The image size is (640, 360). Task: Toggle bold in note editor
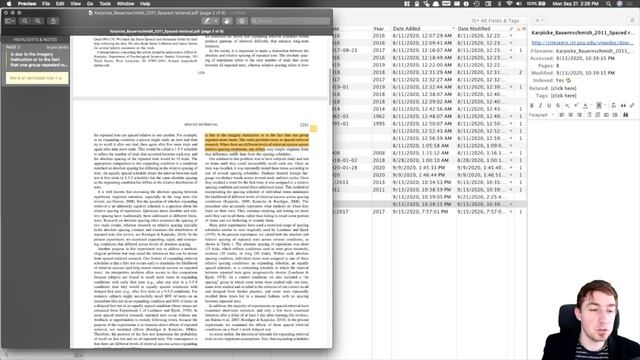[x=531, y=106]
